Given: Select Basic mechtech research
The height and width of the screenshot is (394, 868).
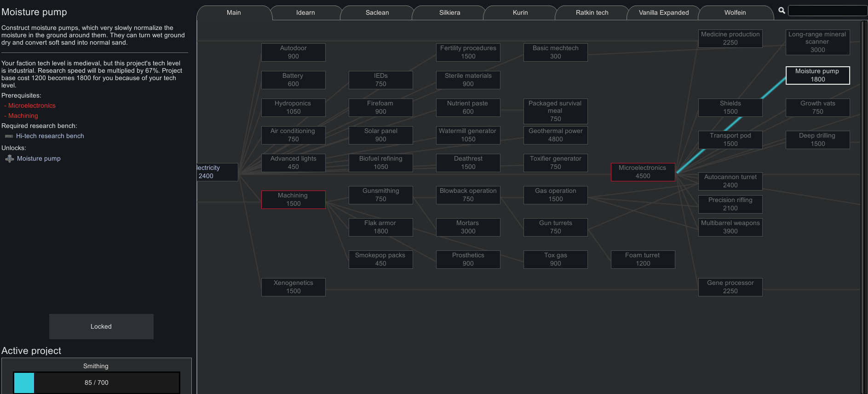Looking at the screenshot, I should coord(556,52).
